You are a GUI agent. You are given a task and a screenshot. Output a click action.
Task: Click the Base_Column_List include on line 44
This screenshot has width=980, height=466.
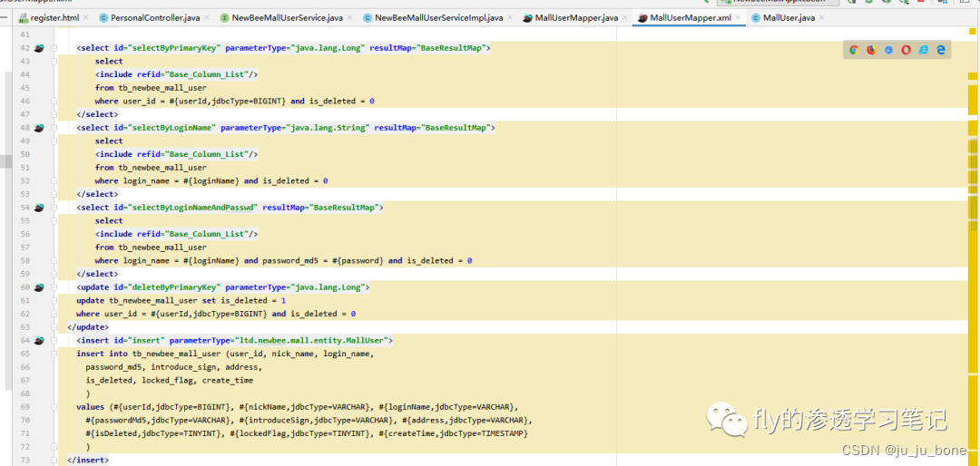pyautogui.click(x=176, y=74)
